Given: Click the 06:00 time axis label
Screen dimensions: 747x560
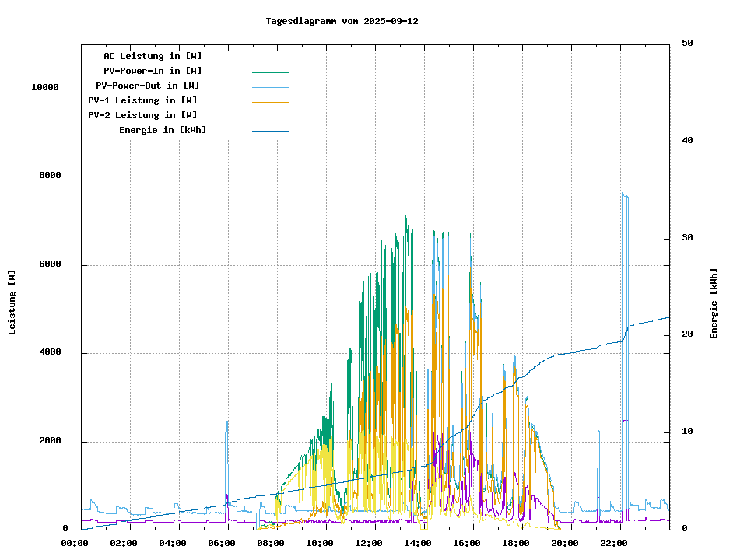Looking at the screenshot, I should click(222, 543).
